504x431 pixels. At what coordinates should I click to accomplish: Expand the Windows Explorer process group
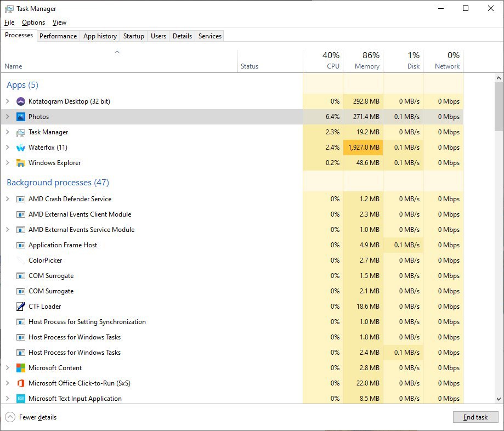click(x=7, y=163)
